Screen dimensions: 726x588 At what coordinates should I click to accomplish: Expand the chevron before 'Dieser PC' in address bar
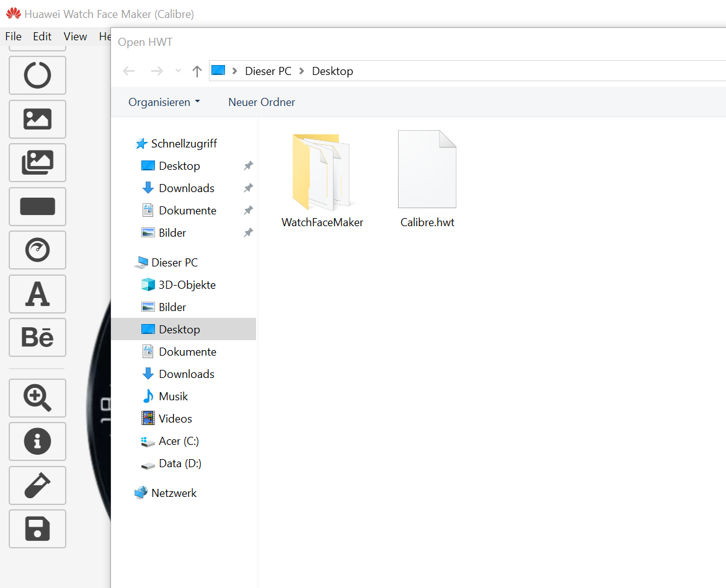coord(235,71)
